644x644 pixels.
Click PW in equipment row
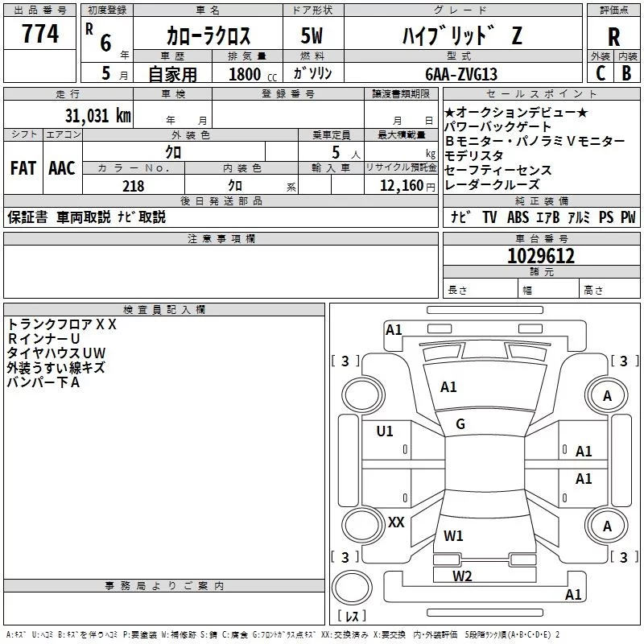(628, 217)
